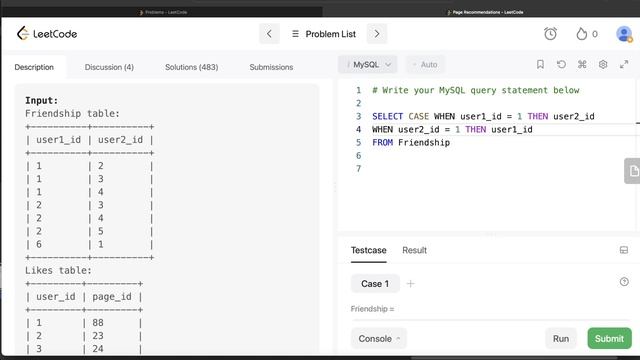Click code line 3 SELECT CASE statement
Viewport: 640px width, 360px height.
click(483, 116)
